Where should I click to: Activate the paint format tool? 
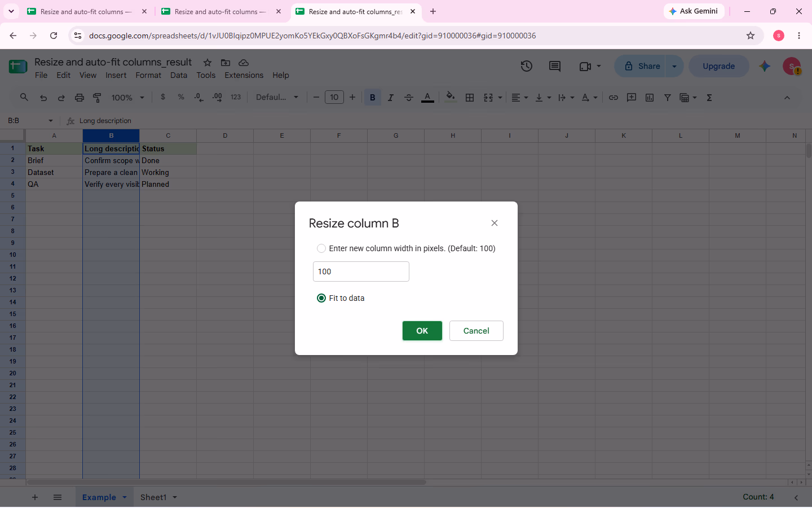click(x=98, y=98)
